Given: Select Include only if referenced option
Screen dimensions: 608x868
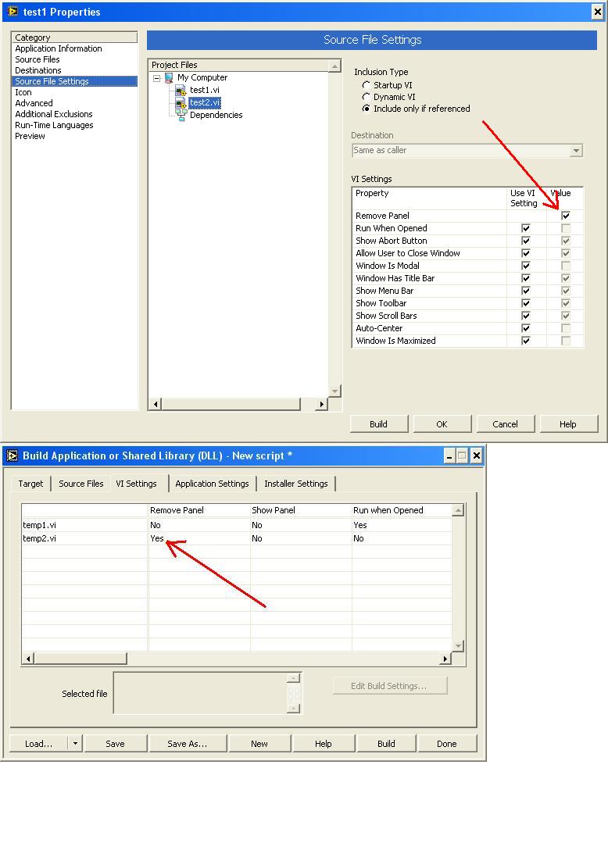Looking at the screenshot, I should (x=366, y=109).
